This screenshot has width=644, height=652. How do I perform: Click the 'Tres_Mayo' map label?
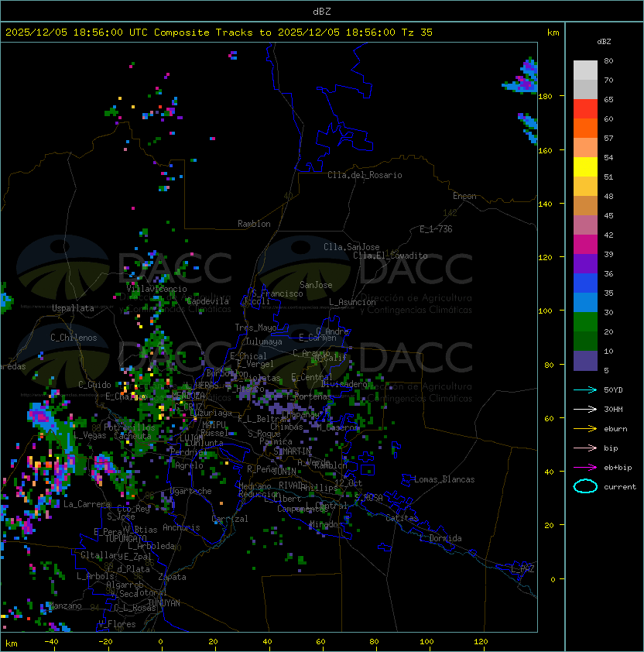tap(255, 328)
